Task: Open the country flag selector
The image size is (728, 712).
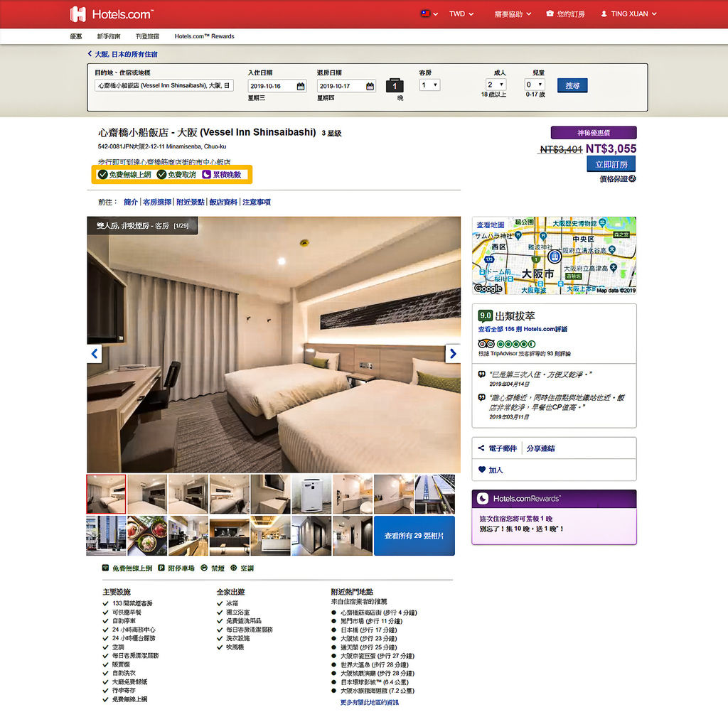Action: click(429, 14)
